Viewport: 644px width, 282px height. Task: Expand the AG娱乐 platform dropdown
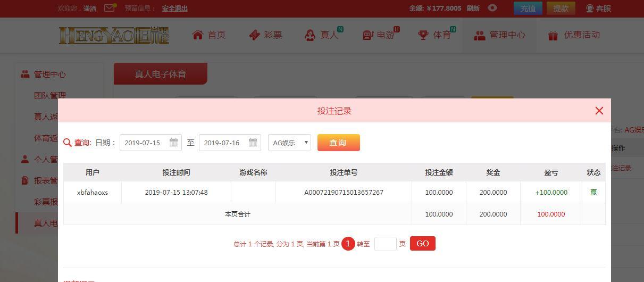point(289,143)
